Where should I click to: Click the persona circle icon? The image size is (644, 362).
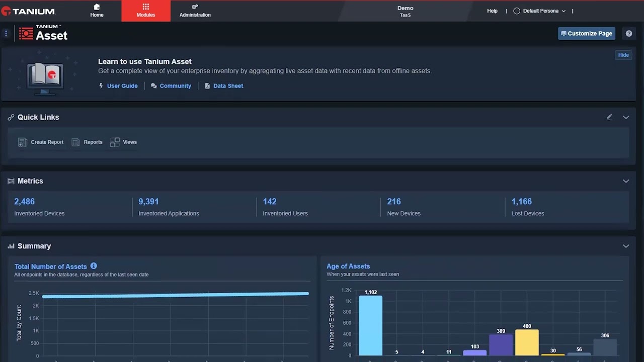point(517,11)
